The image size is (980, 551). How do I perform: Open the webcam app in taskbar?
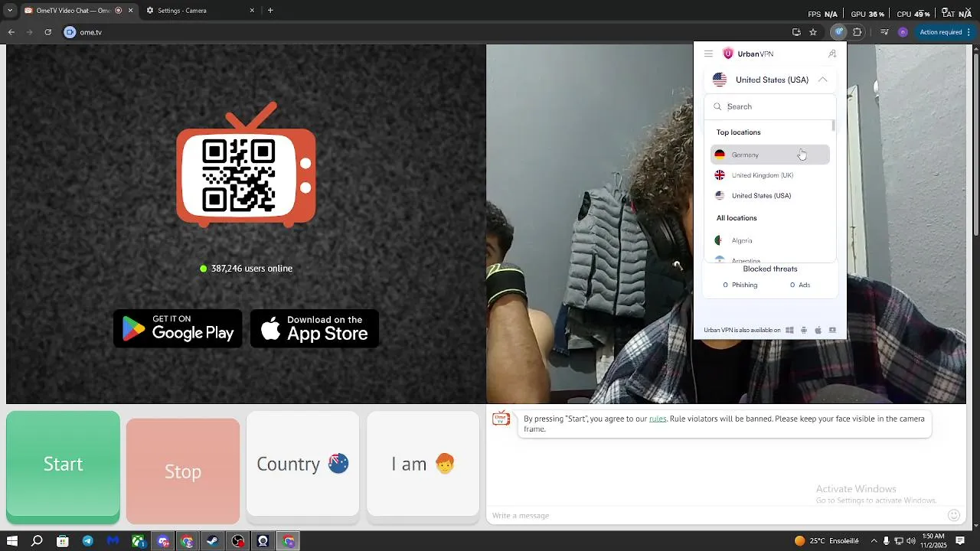263,541
